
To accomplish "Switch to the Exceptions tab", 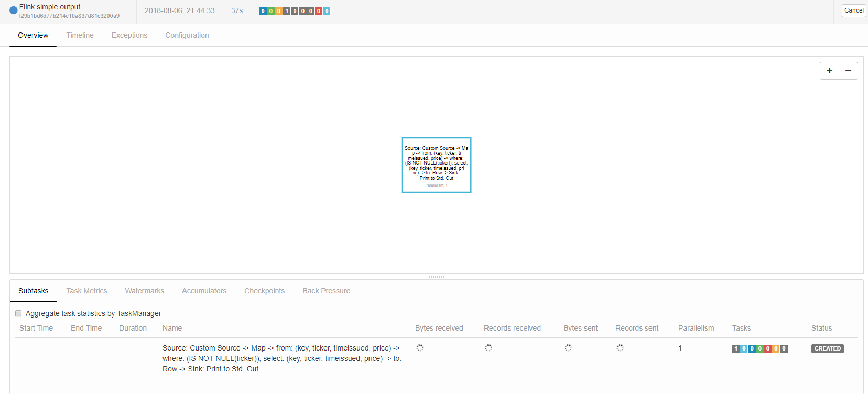I will pos(129,35).
